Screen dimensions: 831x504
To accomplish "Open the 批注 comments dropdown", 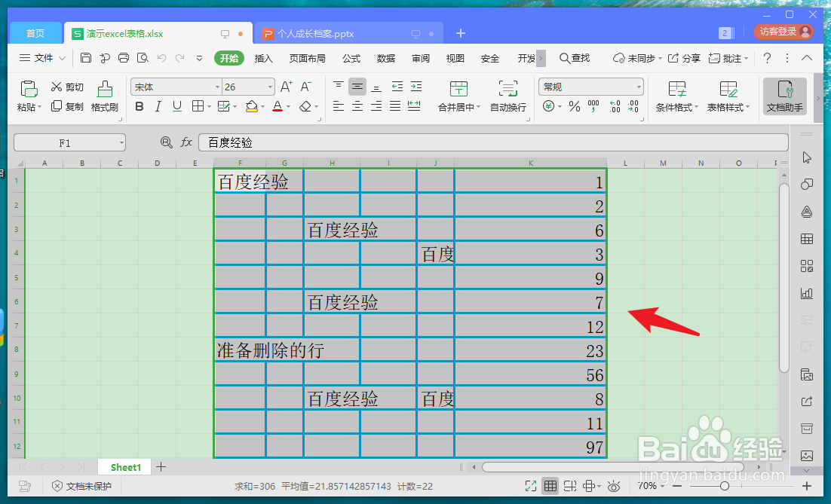I will click(728, 58).
